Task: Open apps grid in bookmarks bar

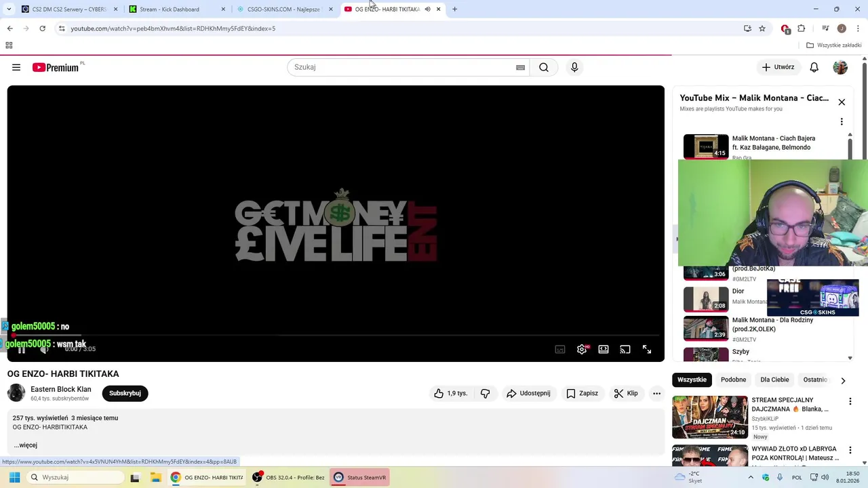Action: pyautogui.click(x=9, y=45)
